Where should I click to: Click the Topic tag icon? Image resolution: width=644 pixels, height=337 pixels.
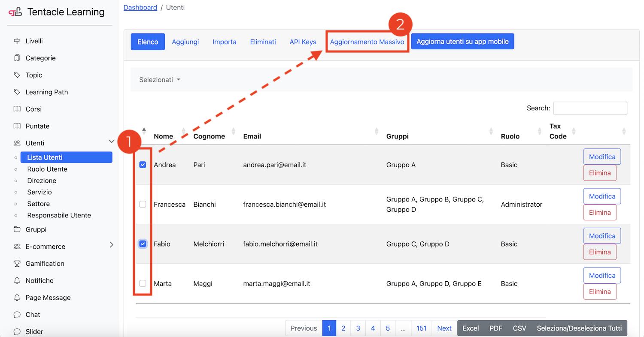point(17,75)
